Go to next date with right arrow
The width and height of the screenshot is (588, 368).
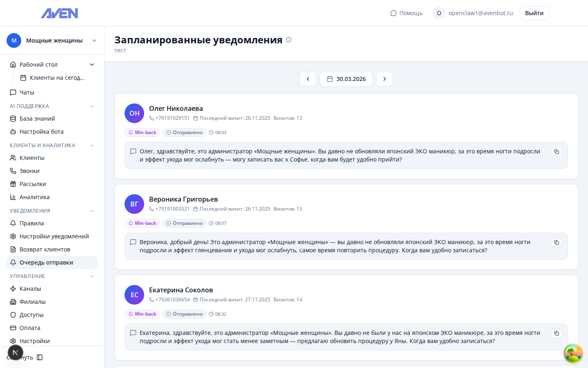[384, 79]
